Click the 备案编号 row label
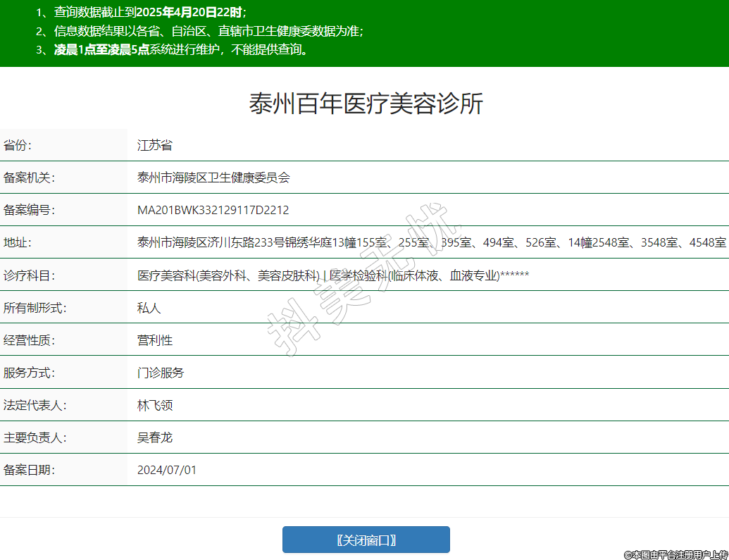This screenshot has width=729, height=560. click(29, 210)
